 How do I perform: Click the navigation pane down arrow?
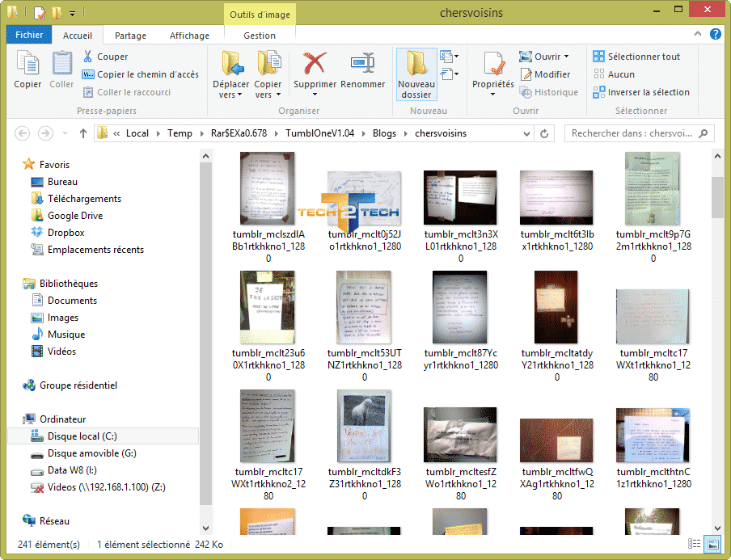tap(205, 528)
